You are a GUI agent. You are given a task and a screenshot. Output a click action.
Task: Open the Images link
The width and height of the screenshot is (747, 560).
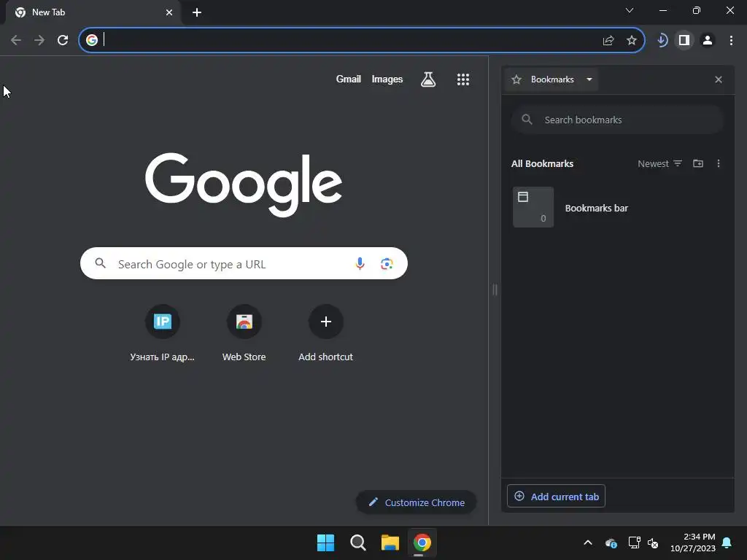(387, 79)
